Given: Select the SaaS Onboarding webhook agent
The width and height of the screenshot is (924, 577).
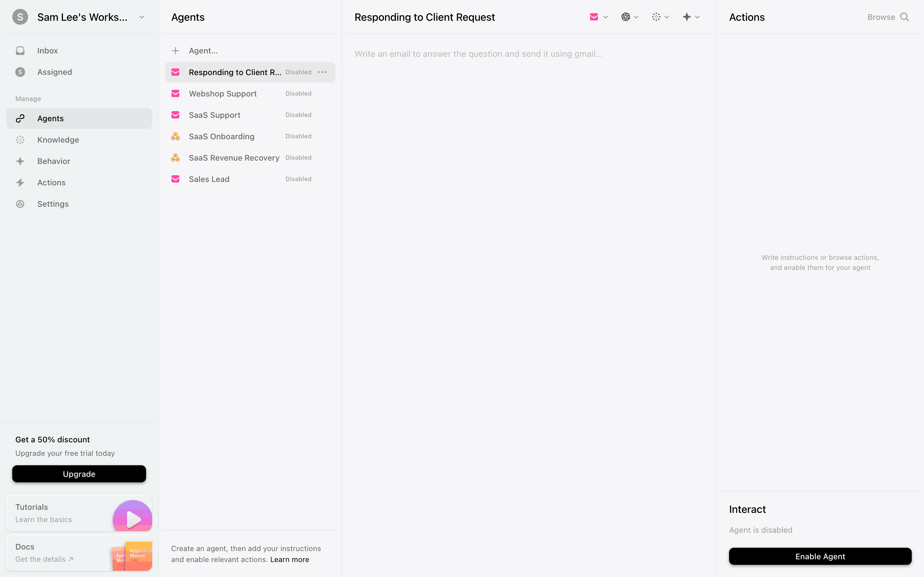Looking at the screenshot, I should [250, 136].
